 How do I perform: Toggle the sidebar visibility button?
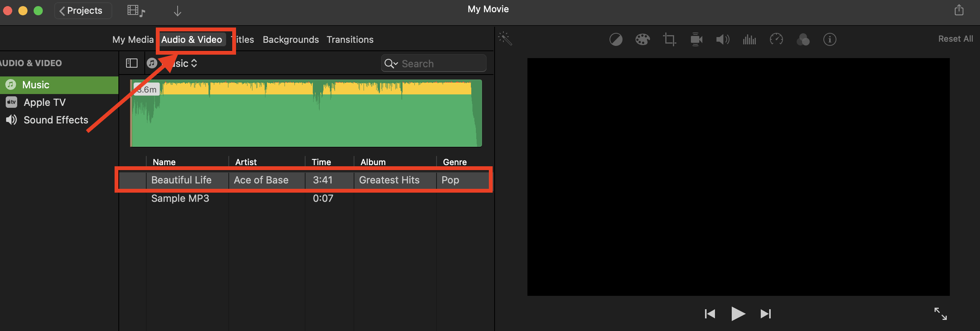(132, 63)
